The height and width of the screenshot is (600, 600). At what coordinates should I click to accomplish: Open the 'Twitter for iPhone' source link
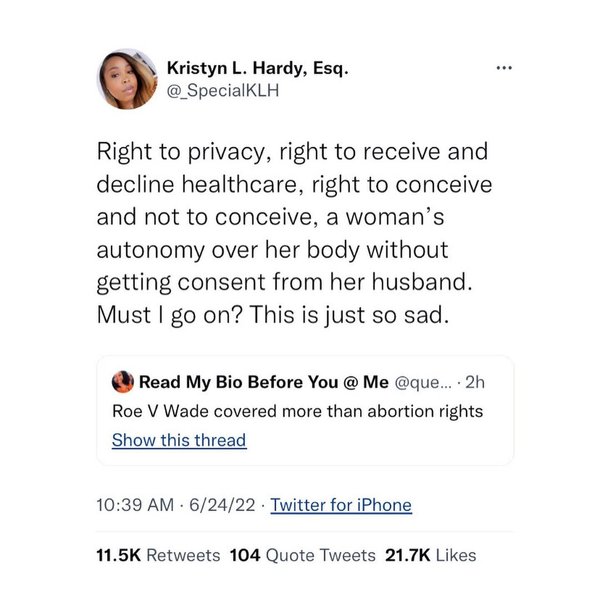tap(341, 505)
